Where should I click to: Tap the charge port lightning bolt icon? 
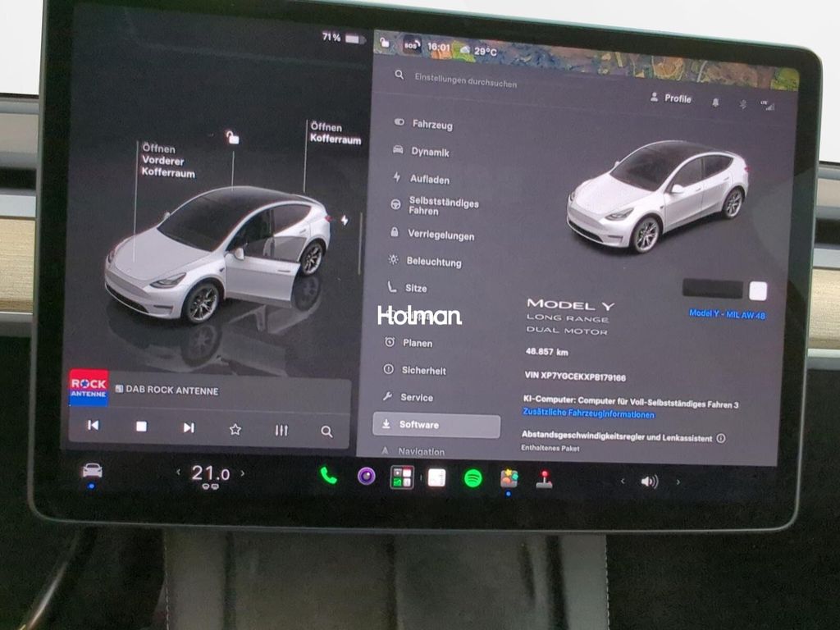pos(345,220)
